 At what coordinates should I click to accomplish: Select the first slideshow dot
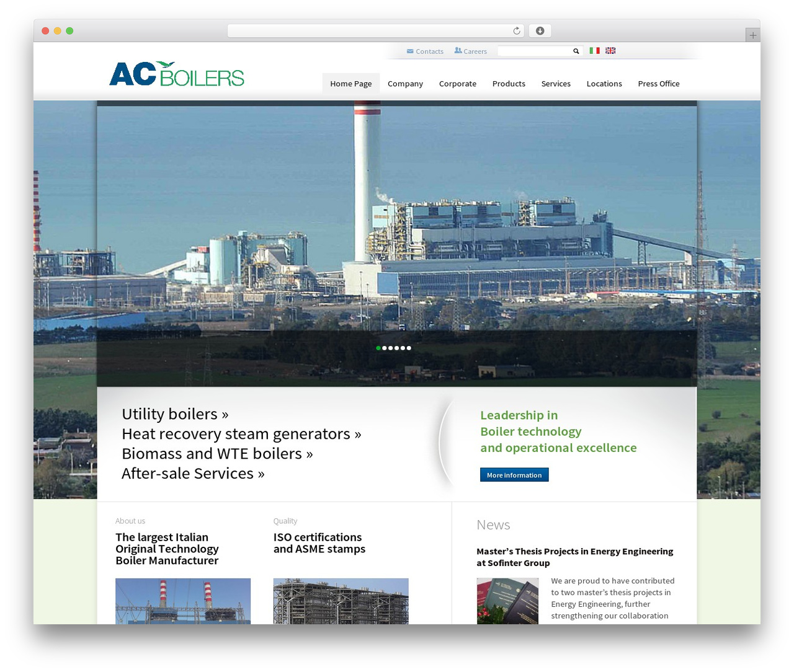point(378,348)
